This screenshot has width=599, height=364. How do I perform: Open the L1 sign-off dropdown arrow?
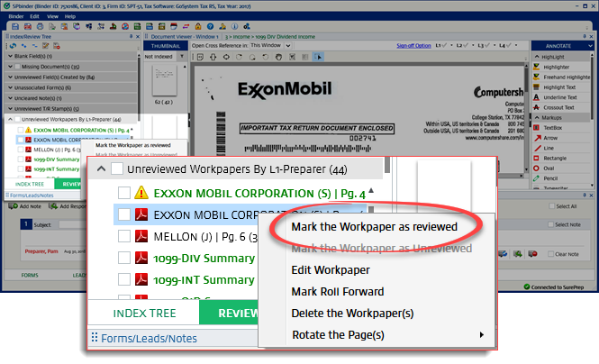click(x=451, y=45)
